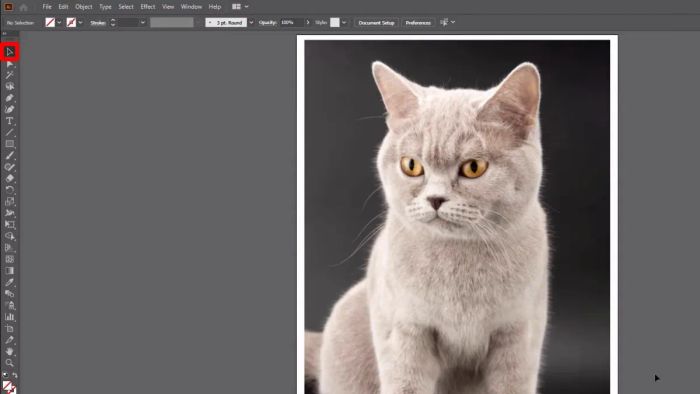Image resolution: width=700 pixels, height=394 pixels.
Task: Activate the Eraser tool
Action: [x=9, y=178]
